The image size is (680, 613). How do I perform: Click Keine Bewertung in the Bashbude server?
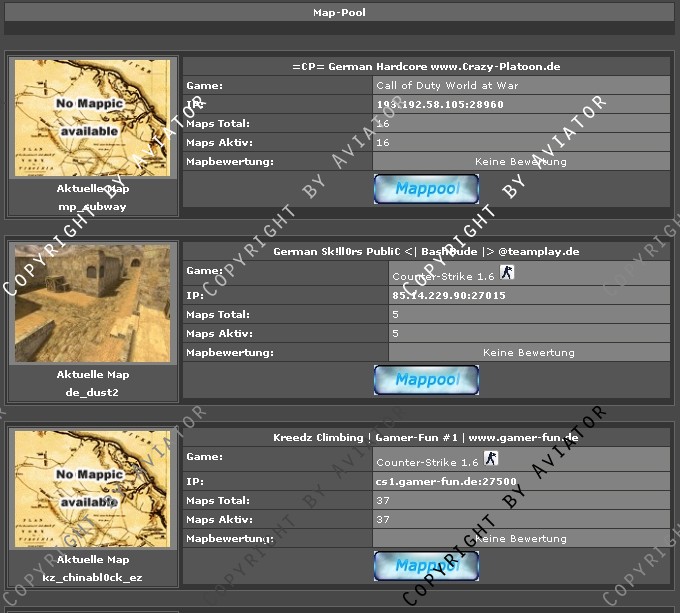pos(529,353)
